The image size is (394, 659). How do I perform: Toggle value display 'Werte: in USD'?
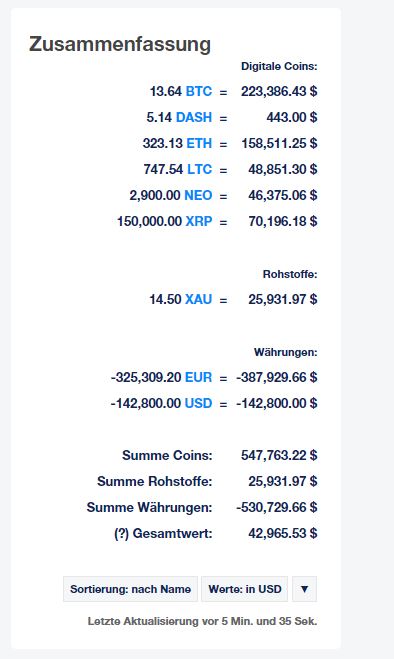[245, 589]
